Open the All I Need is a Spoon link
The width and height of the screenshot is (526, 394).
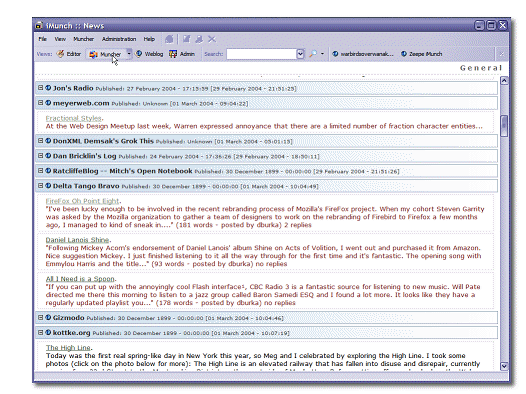[x=80, y=279]
